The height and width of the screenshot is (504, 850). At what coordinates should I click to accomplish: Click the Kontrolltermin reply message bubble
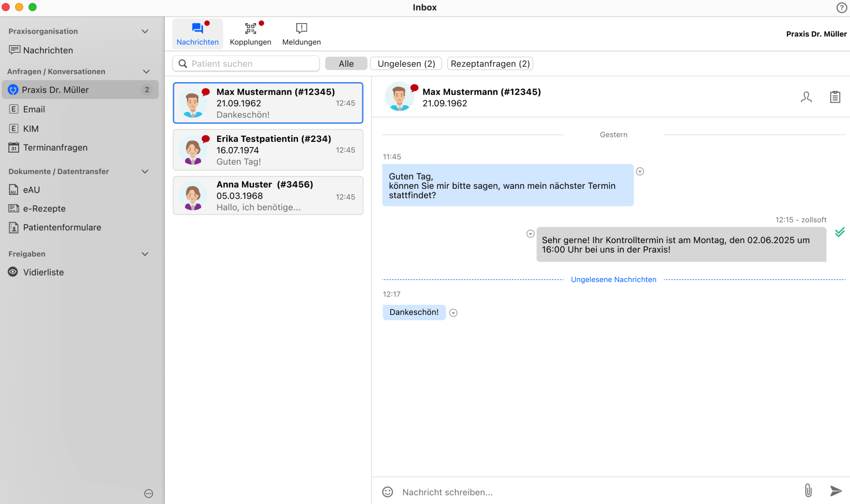(x=681, y=245)
